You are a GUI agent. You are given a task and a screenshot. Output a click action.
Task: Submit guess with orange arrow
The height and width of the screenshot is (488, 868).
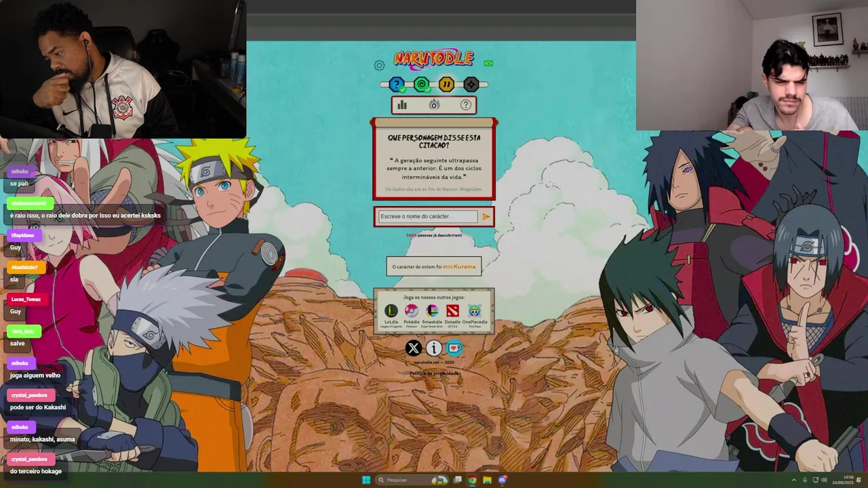coord(486,216)
